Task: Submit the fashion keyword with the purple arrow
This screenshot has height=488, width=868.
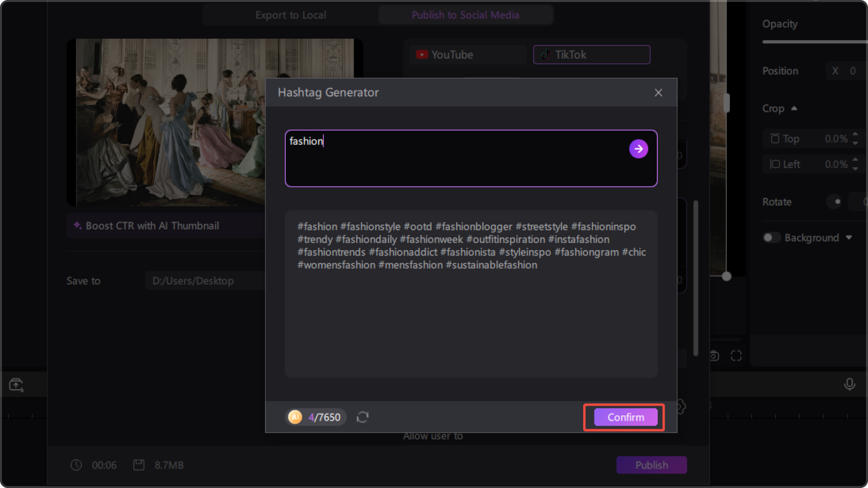Action: click(638, 149)
